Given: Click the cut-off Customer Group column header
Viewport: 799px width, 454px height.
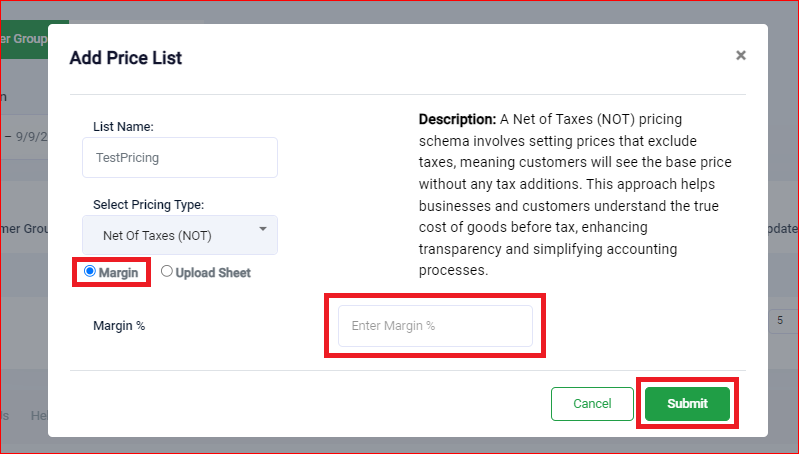Looking at the screenshot, I should (x=24, y=229).
